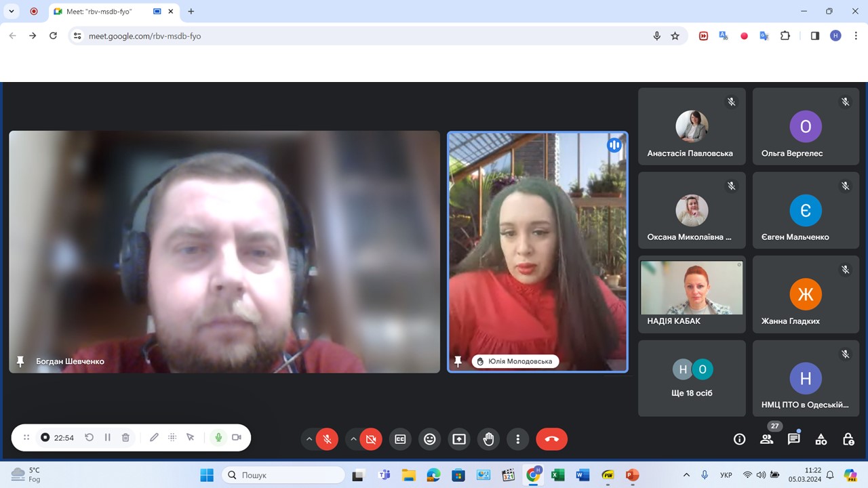Open the more options three-dot menu

[517, 439]
